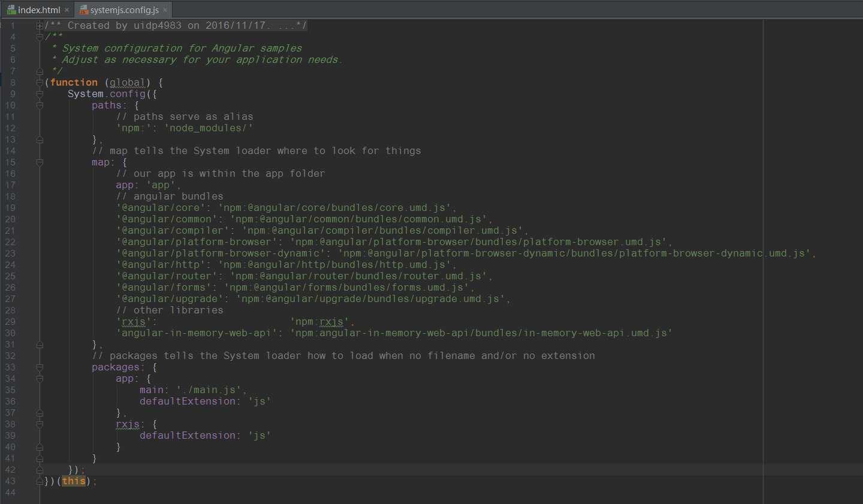Click the './main.js' string value
The width and height of the screenshot is (863, 504).
pos(209,390)
